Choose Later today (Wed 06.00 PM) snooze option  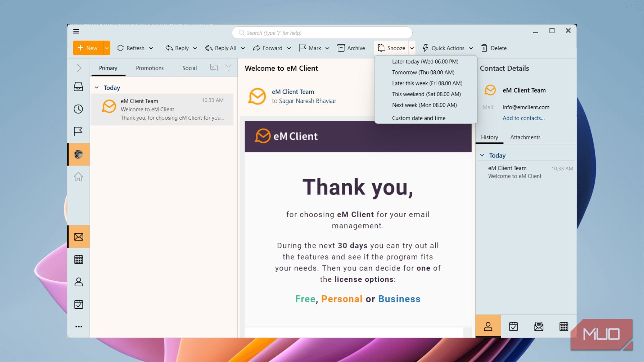[x=425, y=61]
